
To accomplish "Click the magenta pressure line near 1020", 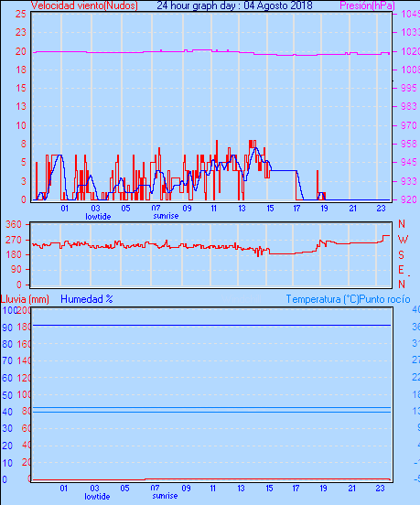I will pos(212,51).
